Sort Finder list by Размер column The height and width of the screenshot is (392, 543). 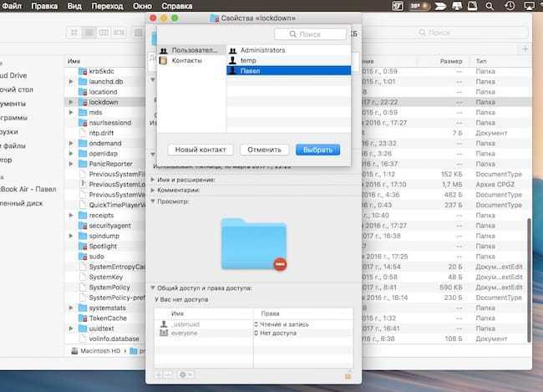[x=451, y=61]
